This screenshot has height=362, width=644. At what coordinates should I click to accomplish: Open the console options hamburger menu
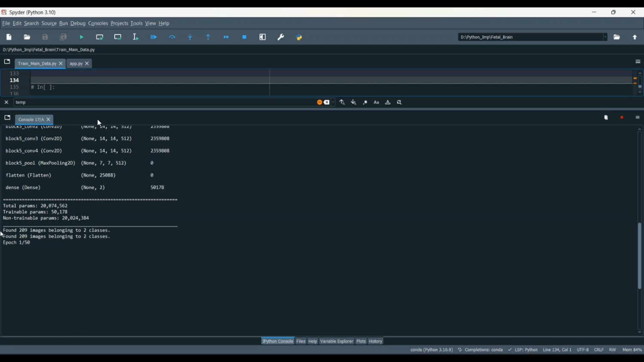(x=638, y=118)
